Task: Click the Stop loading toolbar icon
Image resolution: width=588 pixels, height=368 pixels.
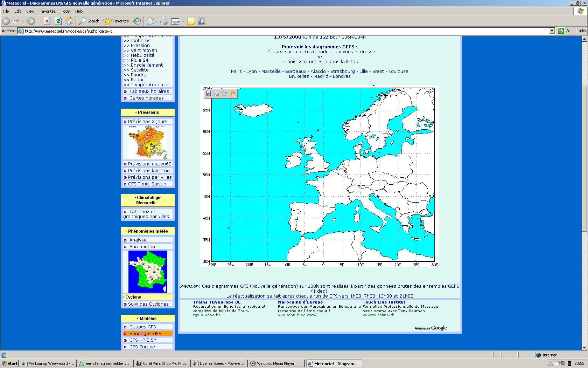Action: [47, 21]
